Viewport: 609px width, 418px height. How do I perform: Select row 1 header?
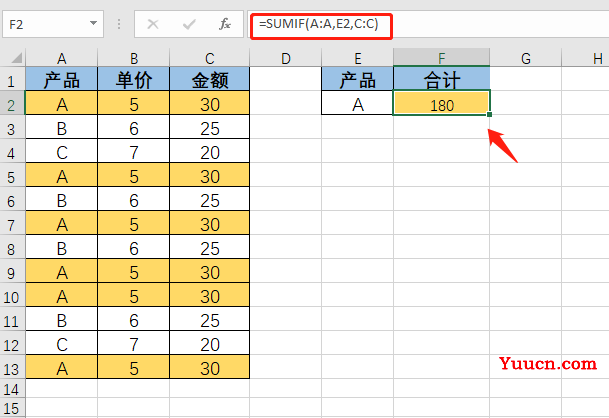(x=11, y=81)
